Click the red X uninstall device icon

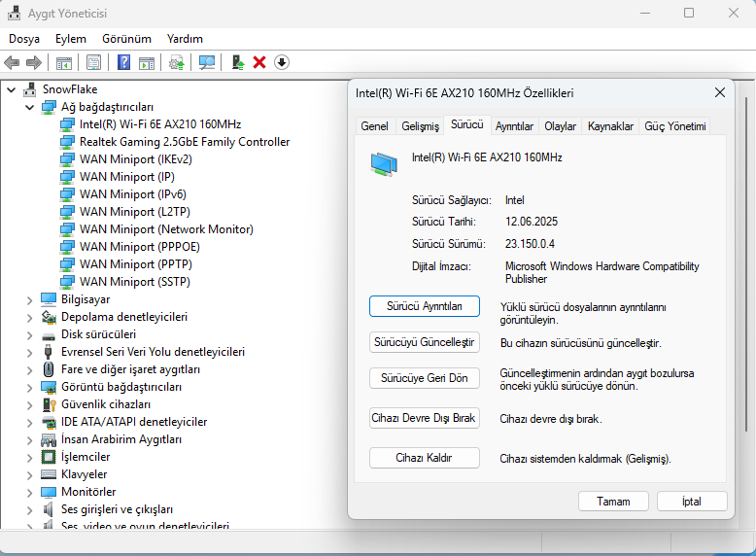click(259, 62)
